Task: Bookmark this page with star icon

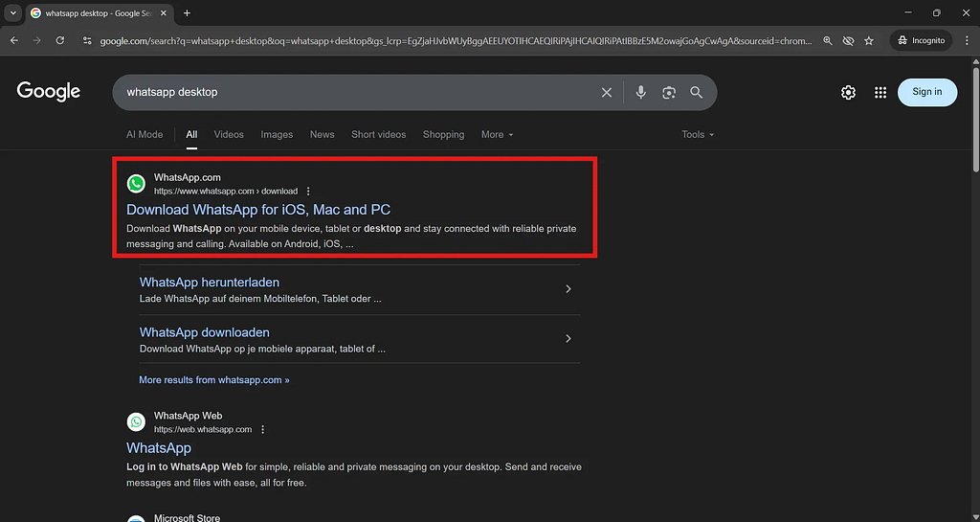Action: [x=869, y=40]
